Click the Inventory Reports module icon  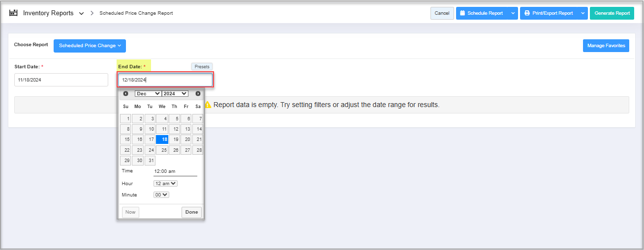click(14, 13)
